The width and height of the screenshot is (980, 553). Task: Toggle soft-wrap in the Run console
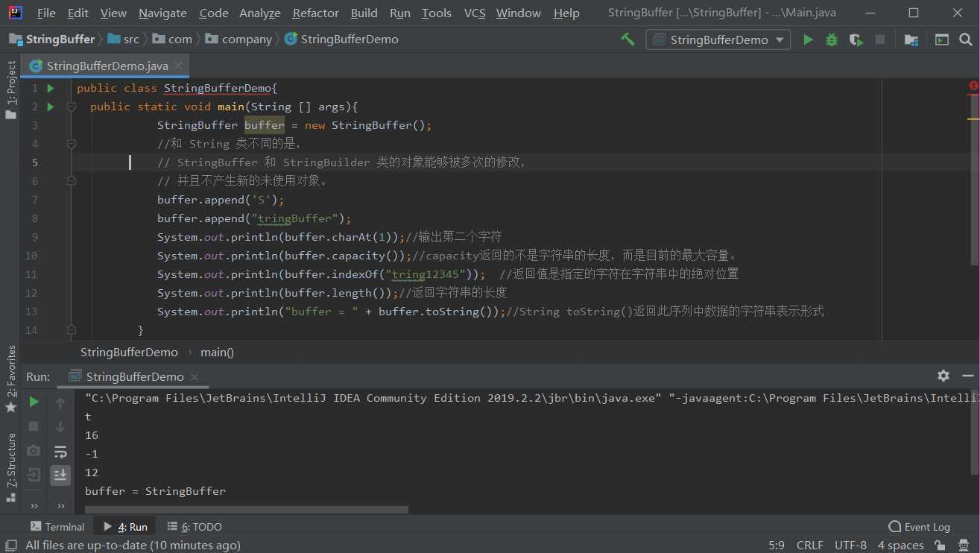coord(60,451)
